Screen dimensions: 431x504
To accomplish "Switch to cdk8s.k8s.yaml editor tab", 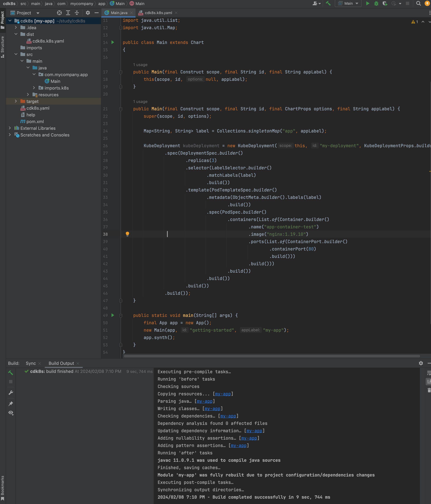I will [x=158, y=13].
